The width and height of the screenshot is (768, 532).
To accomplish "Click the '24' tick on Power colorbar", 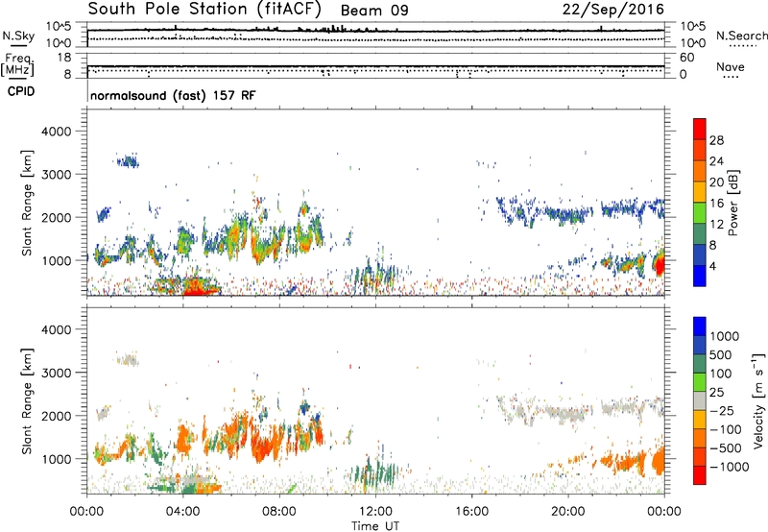I will 716,161.
